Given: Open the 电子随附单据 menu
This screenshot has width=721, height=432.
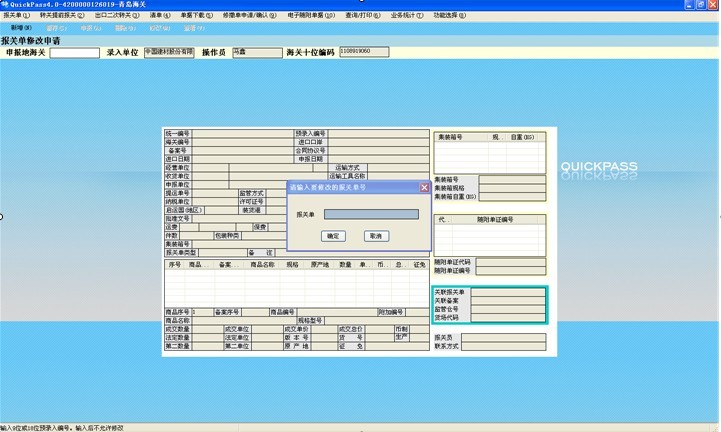Looking at the screenshot, I should (312, 16).
